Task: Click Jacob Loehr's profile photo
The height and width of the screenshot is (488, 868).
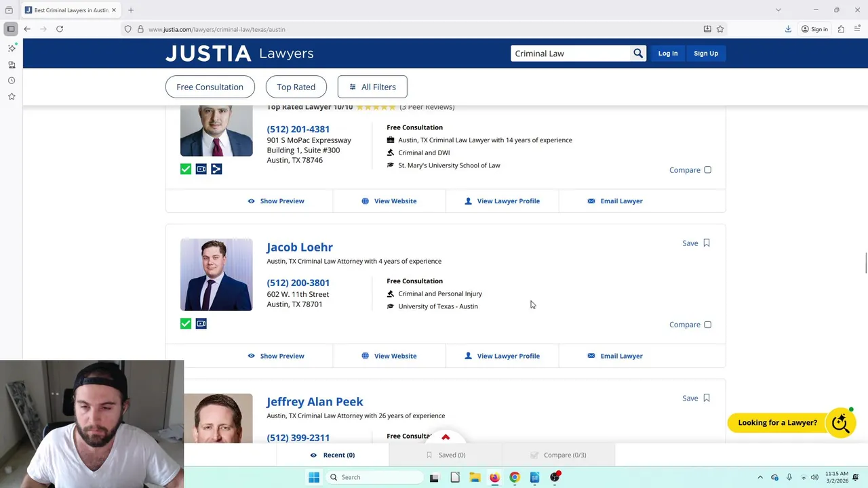Action: pyautogui.click(x=216, y=274)
